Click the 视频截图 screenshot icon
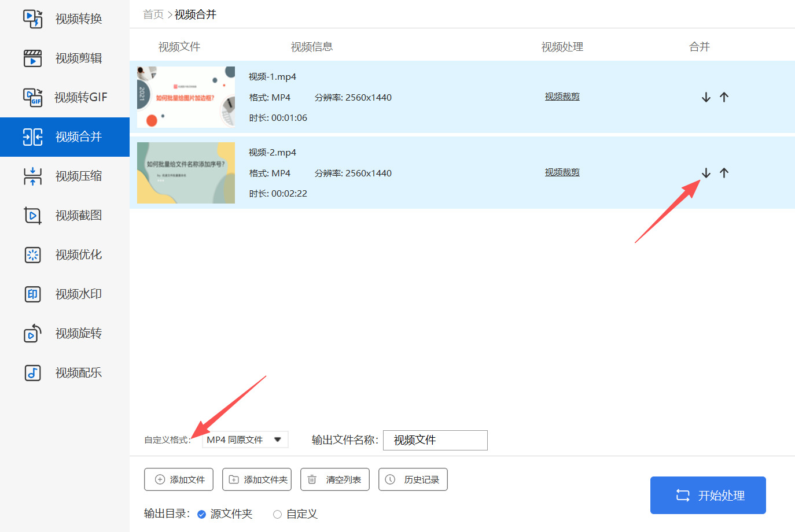 (x=32, y=215)
